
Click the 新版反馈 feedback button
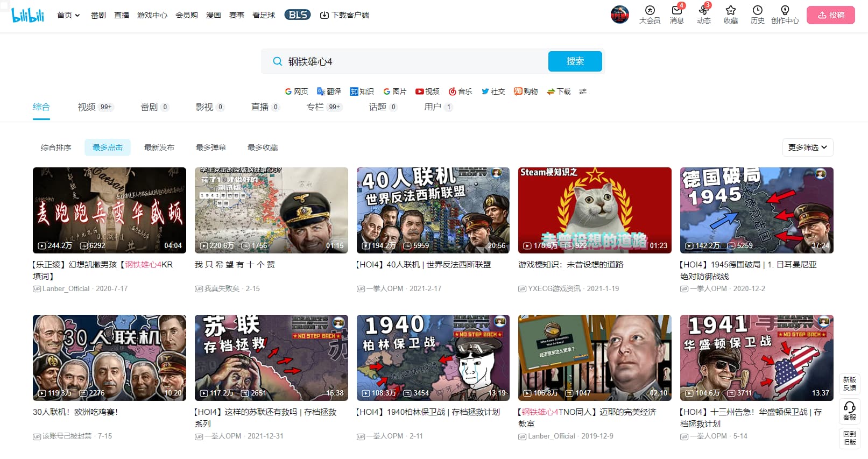(850, 384)
